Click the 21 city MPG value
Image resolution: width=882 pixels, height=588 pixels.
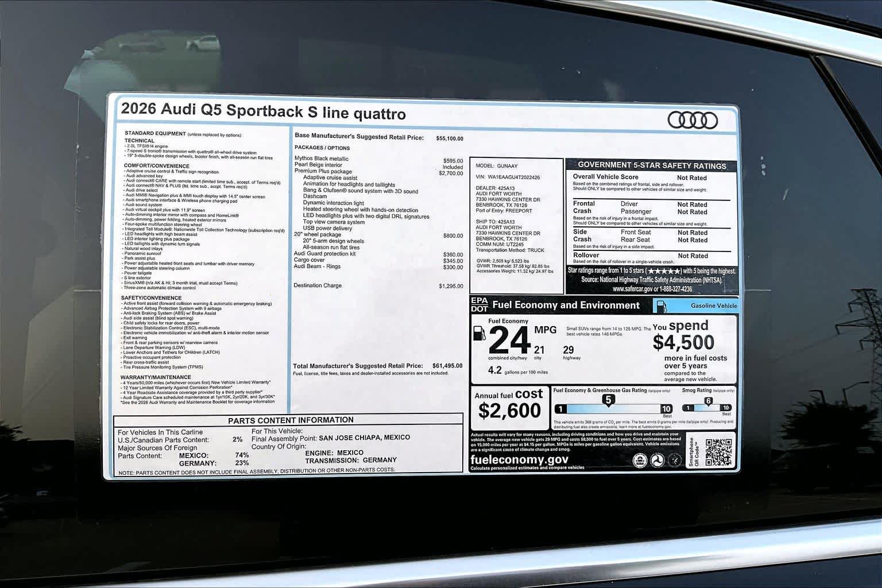539,350
